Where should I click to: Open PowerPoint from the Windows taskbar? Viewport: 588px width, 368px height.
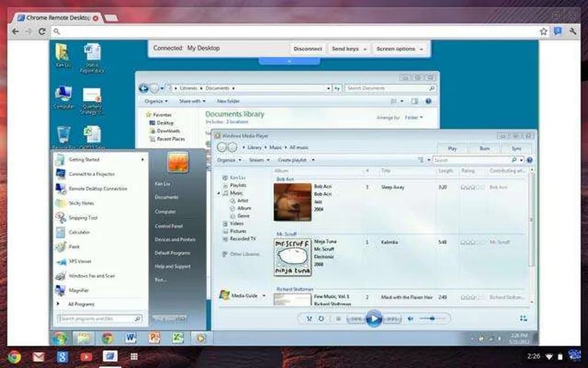pyautogui.click(x=154, y=338)
